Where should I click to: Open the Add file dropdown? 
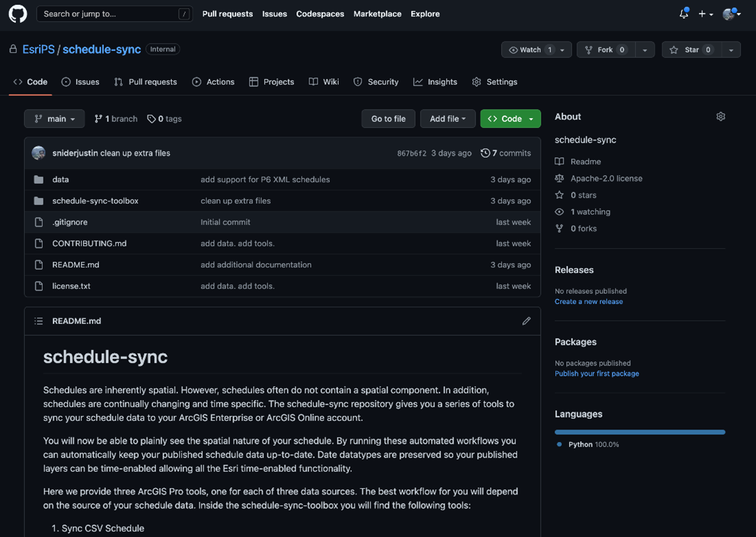point(447,118)
